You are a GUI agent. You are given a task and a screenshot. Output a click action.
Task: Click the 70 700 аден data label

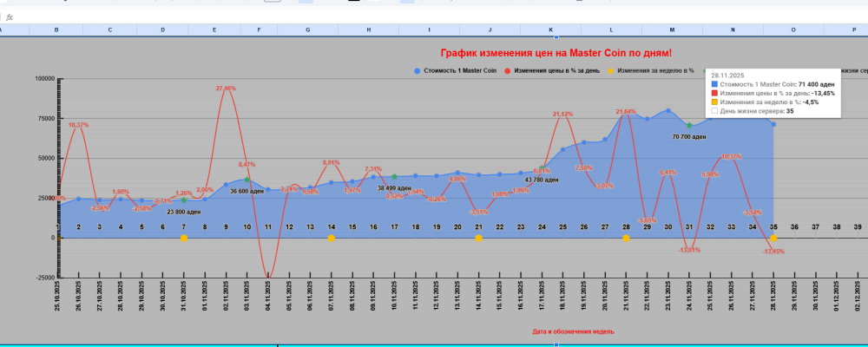[x=690, y=136]
